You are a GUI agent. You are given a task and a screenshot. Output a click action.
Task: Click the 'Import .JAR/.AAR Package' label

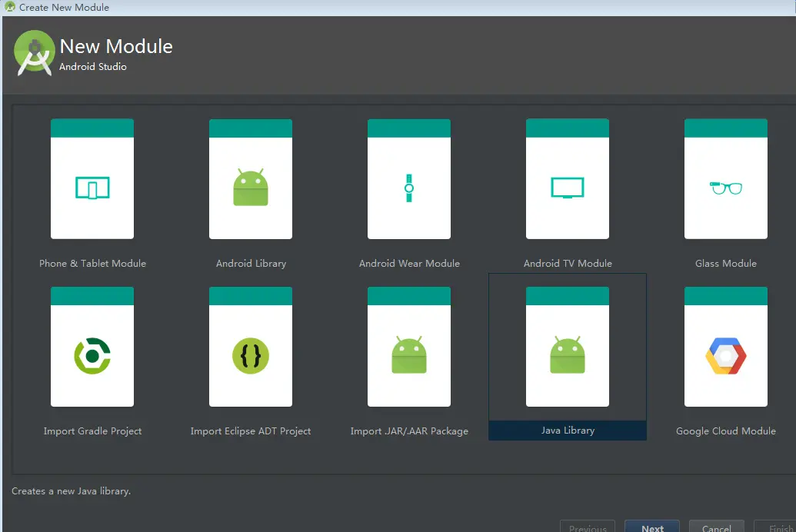click(x=409, y=431)
